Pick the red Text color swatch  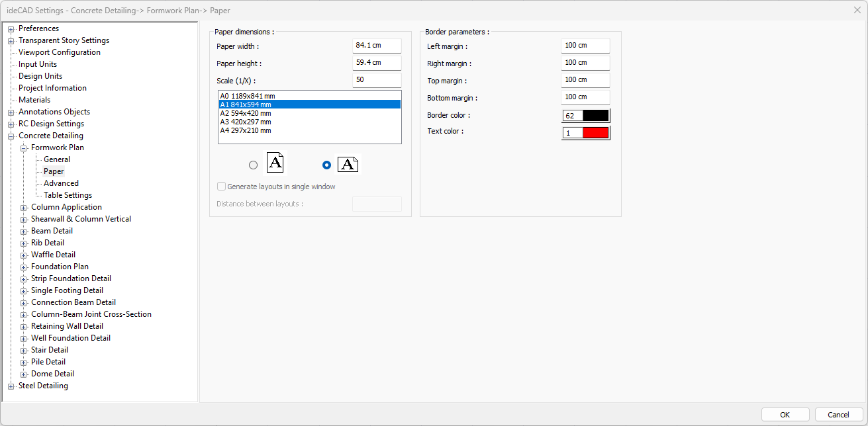tap(595, 133)
